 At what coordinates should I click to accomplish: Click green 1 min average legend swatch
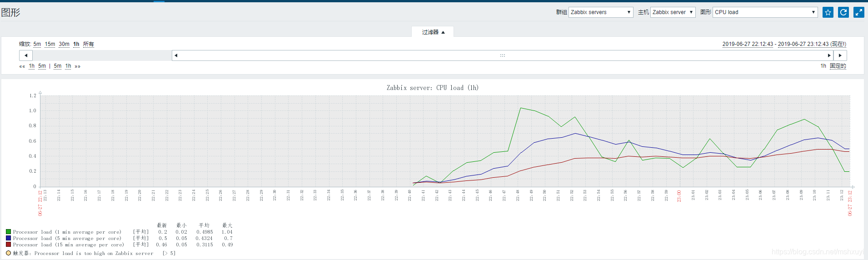[x=8, y=232]
